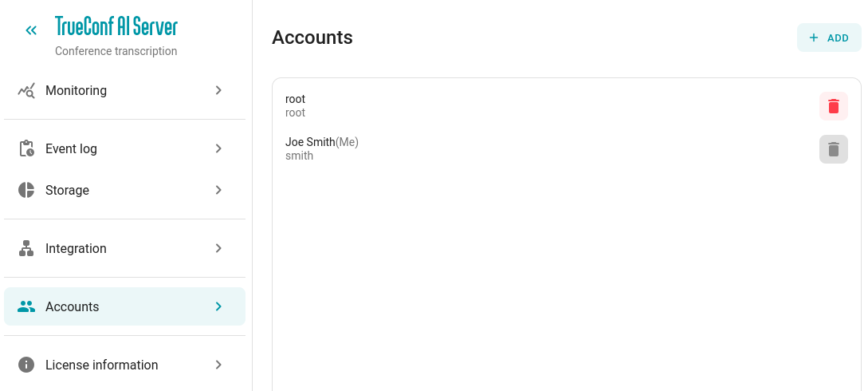Click the Event log clipboard icon
The image size is (868, 391).
(x=26, y=148)
